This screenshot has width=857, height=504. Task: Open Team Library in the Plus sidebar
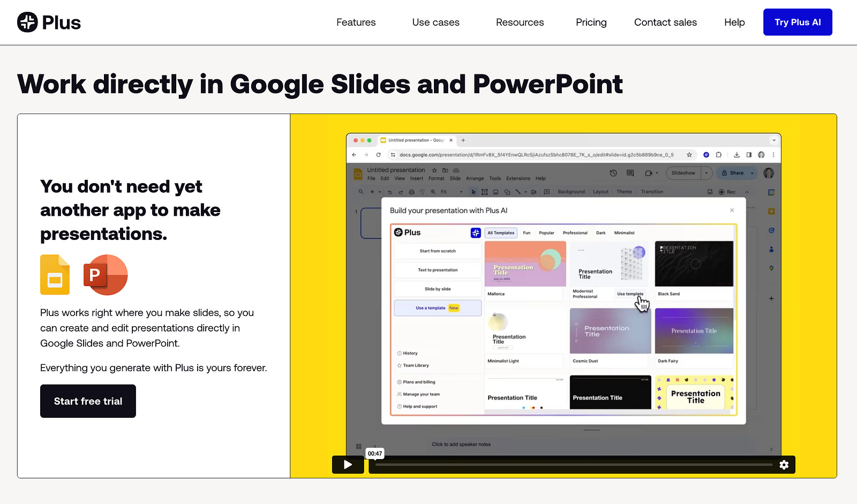[x=413, y=366]
